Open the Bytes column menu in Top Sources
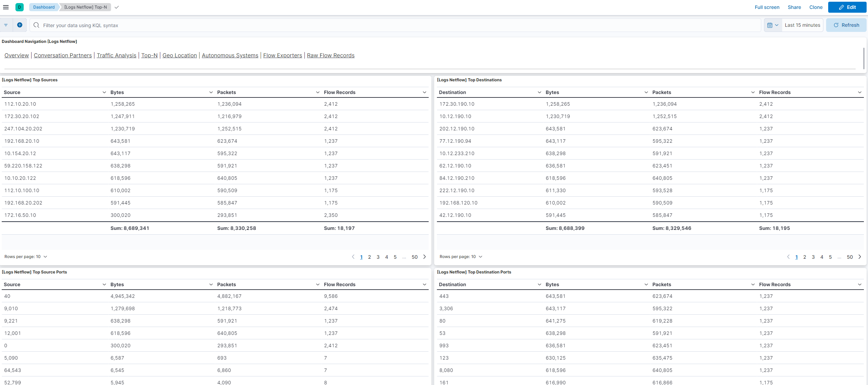868x385 pixels. pyautogui.click(x=210, y=92)
